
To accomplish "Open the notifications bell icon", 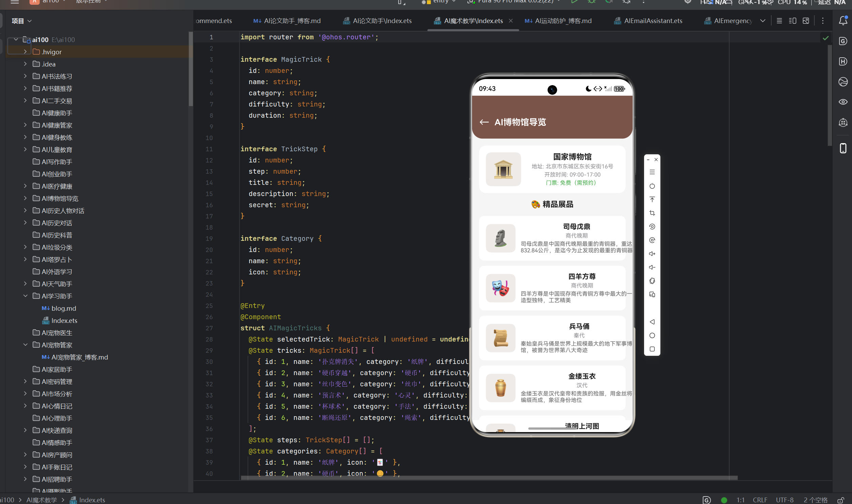I will point(843,21).
